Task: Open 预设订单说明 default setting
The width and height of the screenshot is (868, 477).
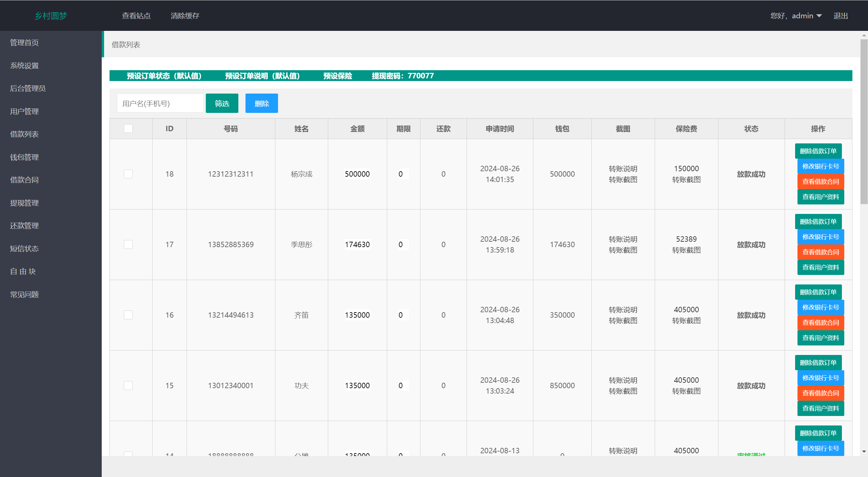Action: tap(262, 76)
